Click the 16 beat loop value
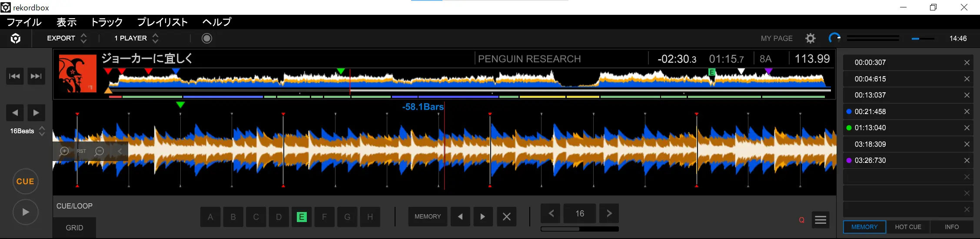 580,213
